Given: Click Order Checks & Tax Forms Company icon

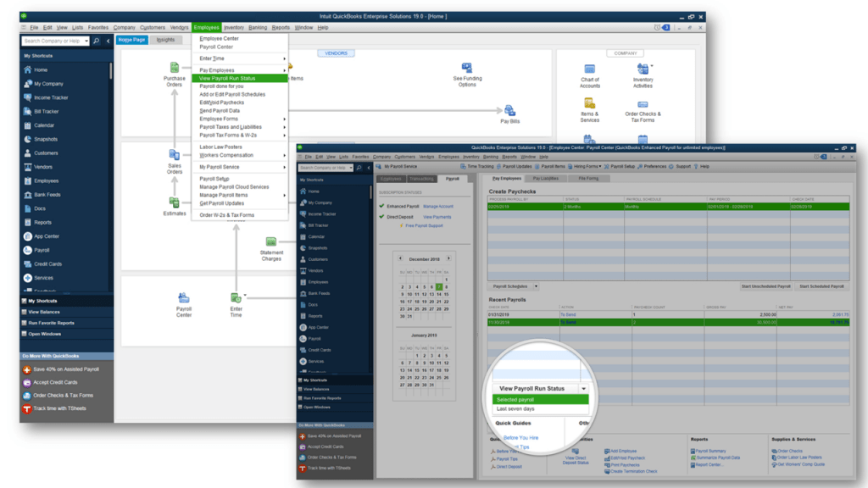Looking at the screenshot, I should 643,104.
